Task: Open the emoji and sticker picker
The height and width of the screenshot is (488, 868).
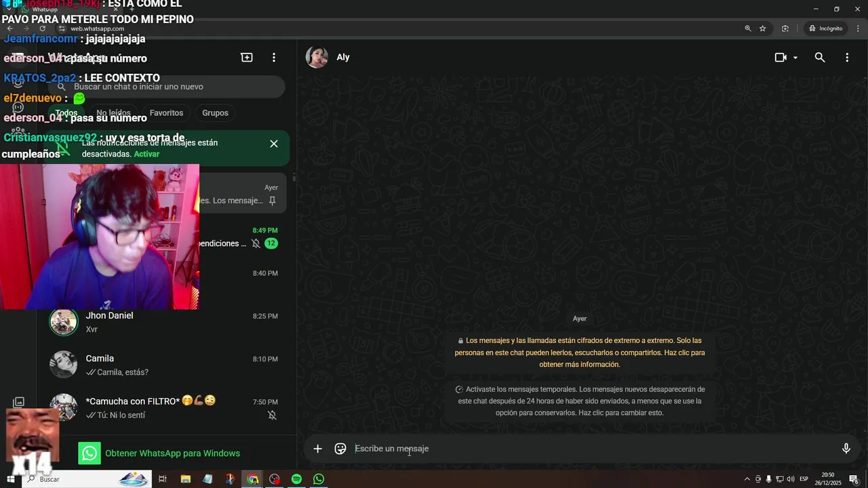Action: 340,448
